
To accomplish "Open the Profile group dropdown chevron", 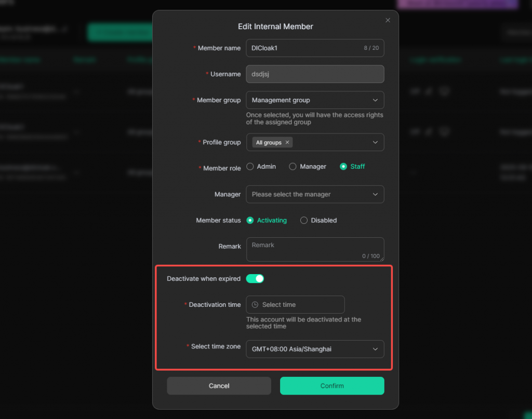I will point(375,142).
